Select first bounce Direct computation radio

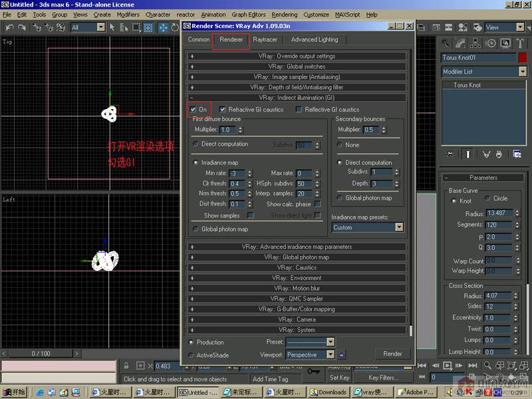click(196, 144)
